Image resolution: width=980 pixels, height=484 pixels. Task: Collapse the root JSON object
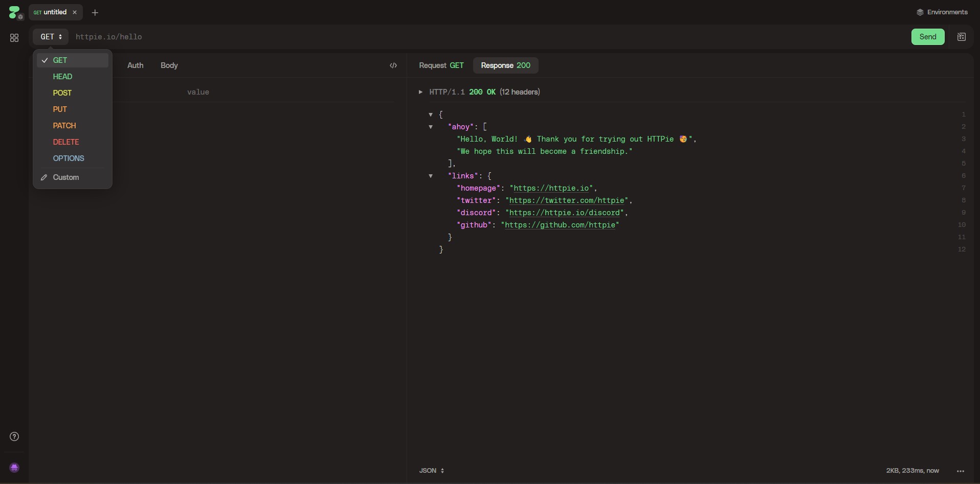(431, 114)
